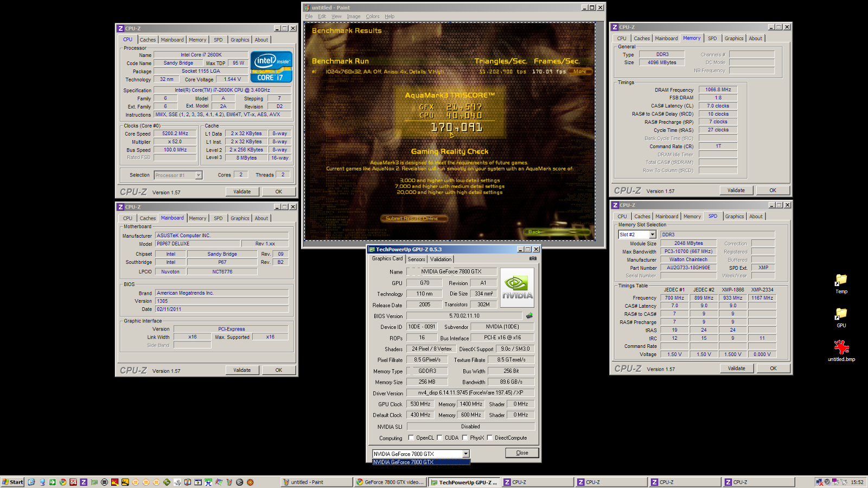Image resolution: width=868 pixels, height=488 pixels.
Task: Open the Processor #1 selection dropdown
Action: [x=199, y=175]
